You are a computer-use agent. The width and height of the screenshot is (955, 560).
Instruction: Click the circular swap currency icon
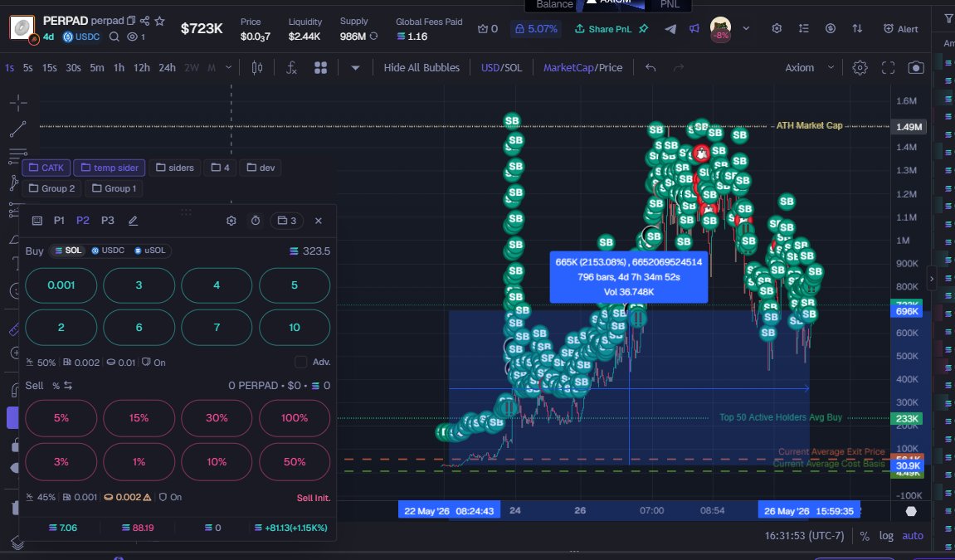click(x=831, y=28)
